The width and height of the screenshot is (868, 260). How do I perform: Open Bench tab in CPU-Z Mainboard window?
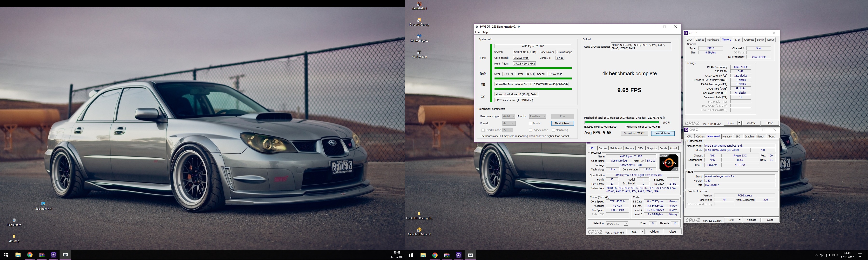(761, 136)
